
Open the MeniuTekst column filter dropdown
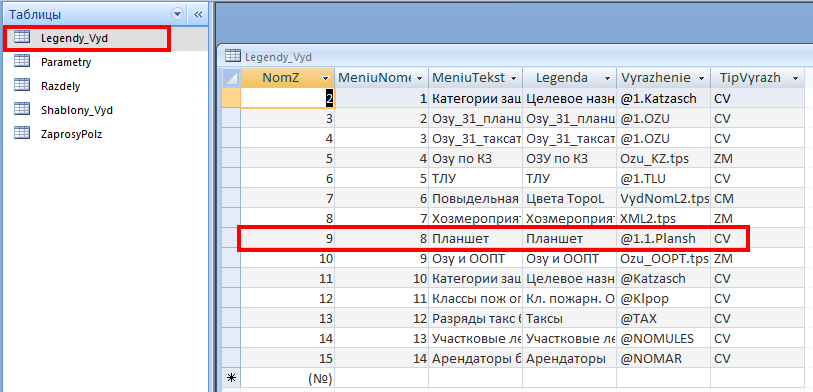[513, 78]
